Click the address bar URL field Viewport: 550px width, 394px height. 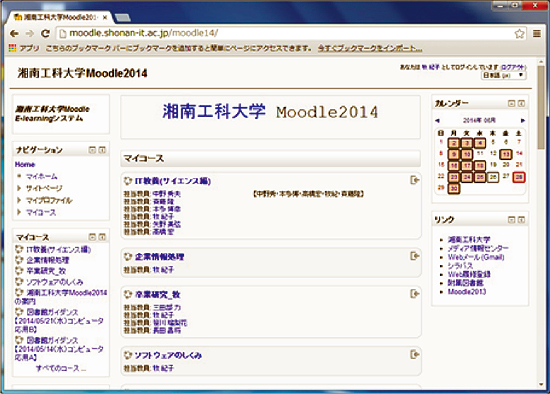coord(284,33)
